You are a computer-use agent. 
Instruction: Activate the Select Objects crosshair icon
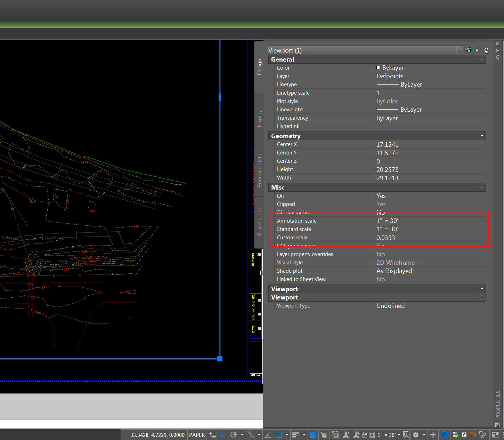477,50
